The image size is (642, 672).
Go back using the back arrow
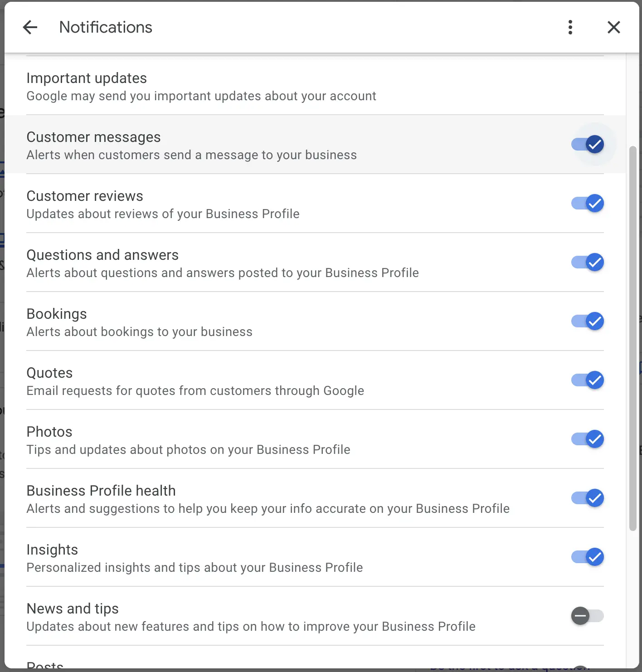click(30, 27)
